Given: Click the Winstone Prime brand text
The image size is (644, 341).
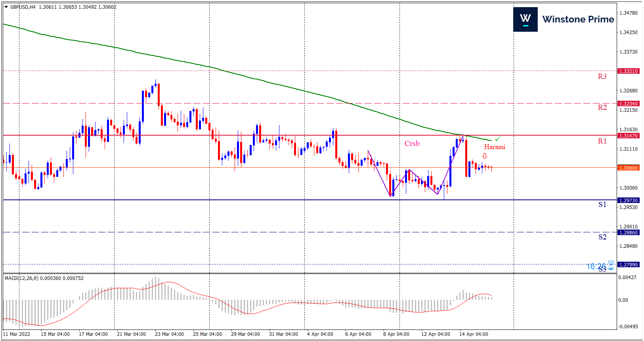Looking at the screenshot, I should coord(578,19).
